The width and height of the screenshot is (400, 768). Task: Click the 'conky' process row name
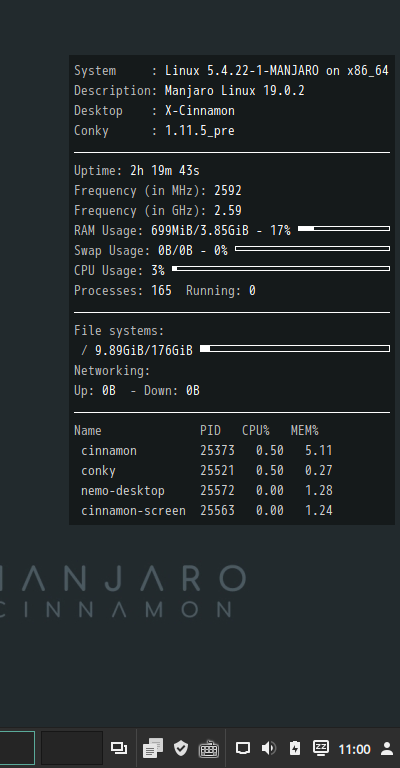(98, 471)
